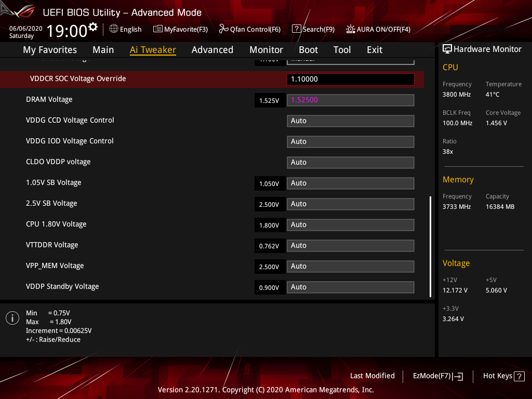
Task: Click the 0.900V standby current value
Action: point(270,288)
